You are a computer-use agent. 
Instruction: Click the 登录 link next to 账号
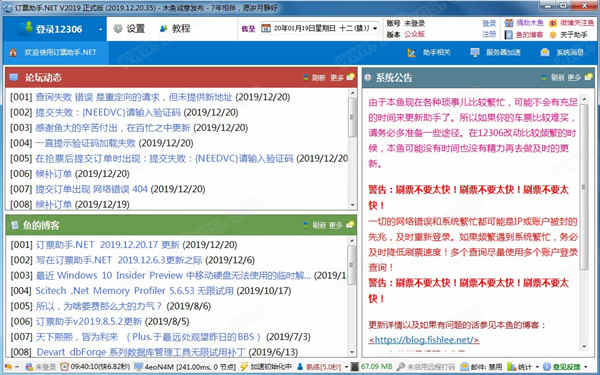[x=489, y=23]
